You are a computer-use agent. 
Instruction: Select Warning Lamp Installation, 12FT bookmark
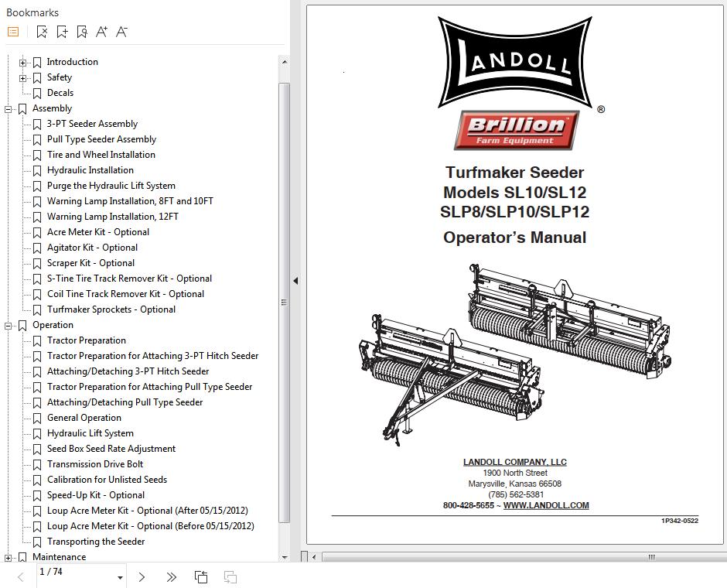(113, 217)
